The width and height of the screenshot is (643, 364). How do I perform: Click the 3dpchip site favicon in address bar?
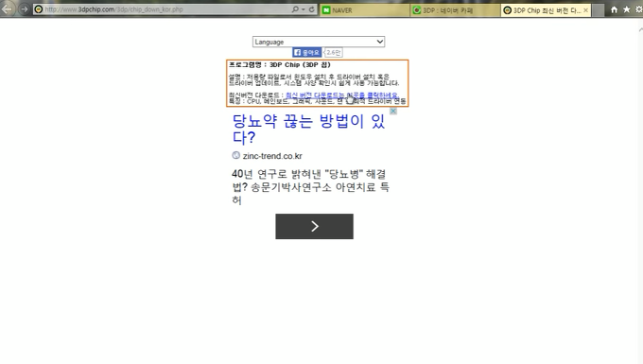[39, 9]
